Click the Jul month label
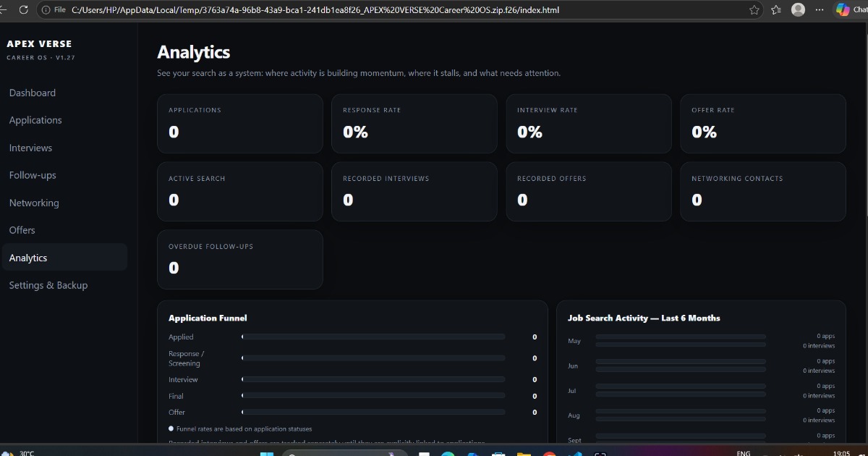This screenshot has height=456, width=868. point(572,391)
